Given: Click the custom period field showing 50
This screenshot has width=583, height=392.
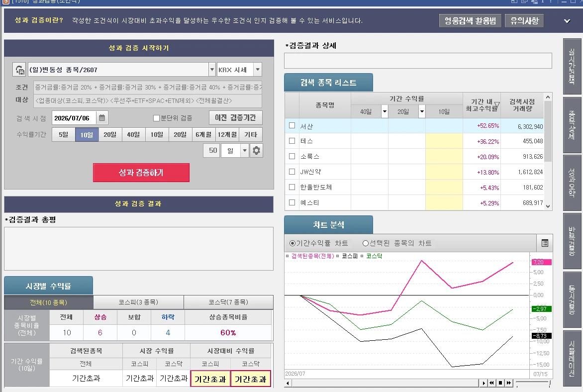Looking at the screenshot, I should coord(212,151).
